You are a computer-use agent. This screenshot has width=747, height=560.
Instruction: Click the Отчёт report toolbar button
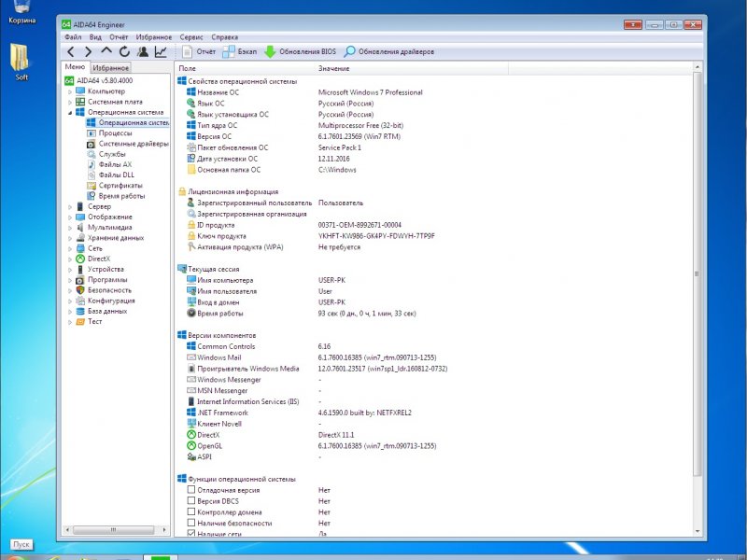pos(199,52)
